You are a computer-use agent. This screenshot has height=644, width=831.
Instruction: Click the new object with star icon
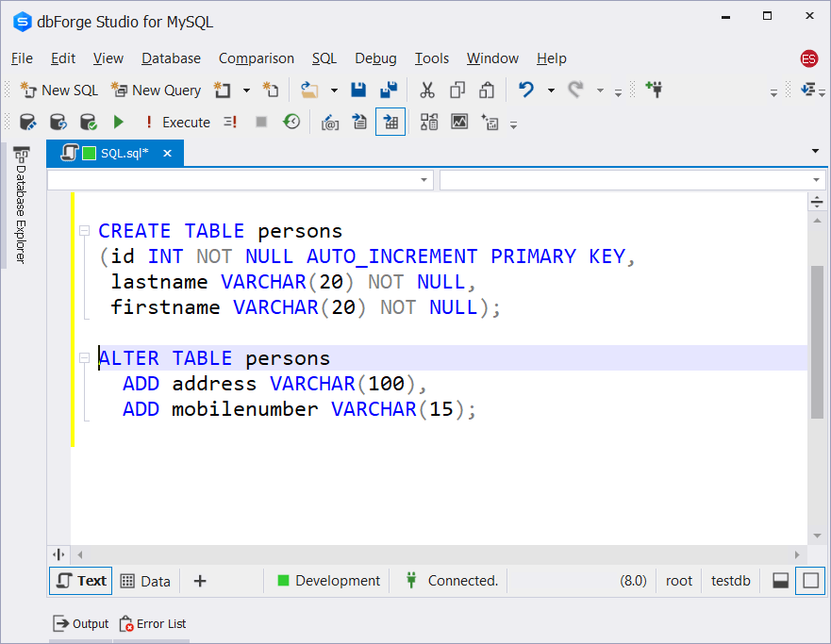click(490, 123)
